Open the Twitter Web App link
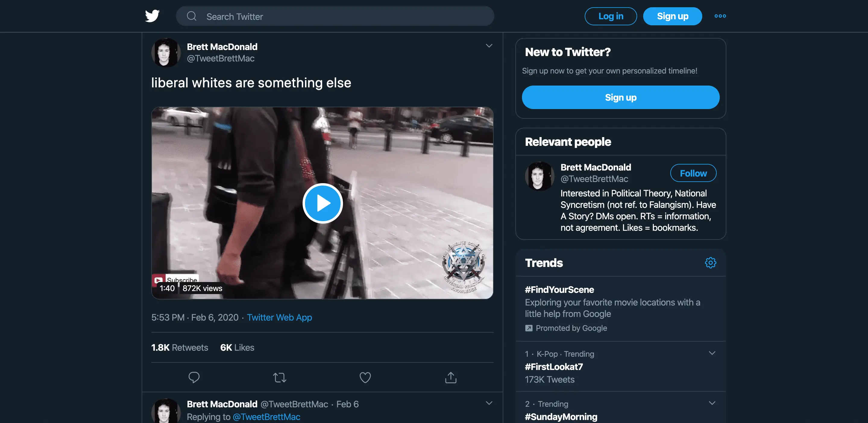The width and height of the screenshot is (868, 423). [x=279, y=317]
